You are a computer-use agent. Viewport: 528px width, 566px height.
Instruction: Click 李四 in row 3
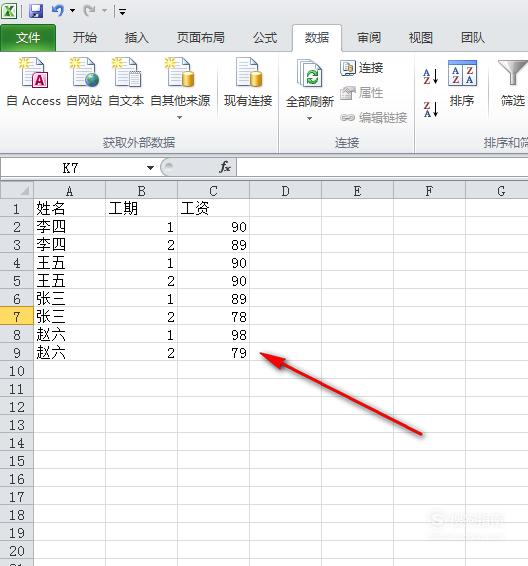69,244
